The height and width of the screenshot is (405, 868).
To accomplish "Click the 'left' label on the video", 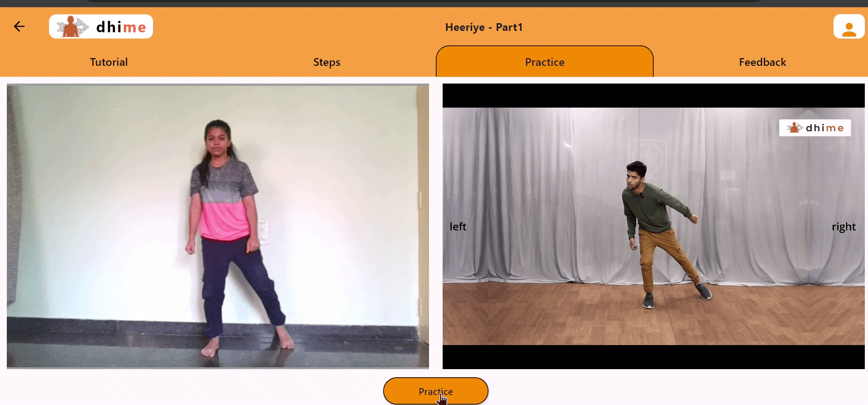I will click(x=458, y=227).
